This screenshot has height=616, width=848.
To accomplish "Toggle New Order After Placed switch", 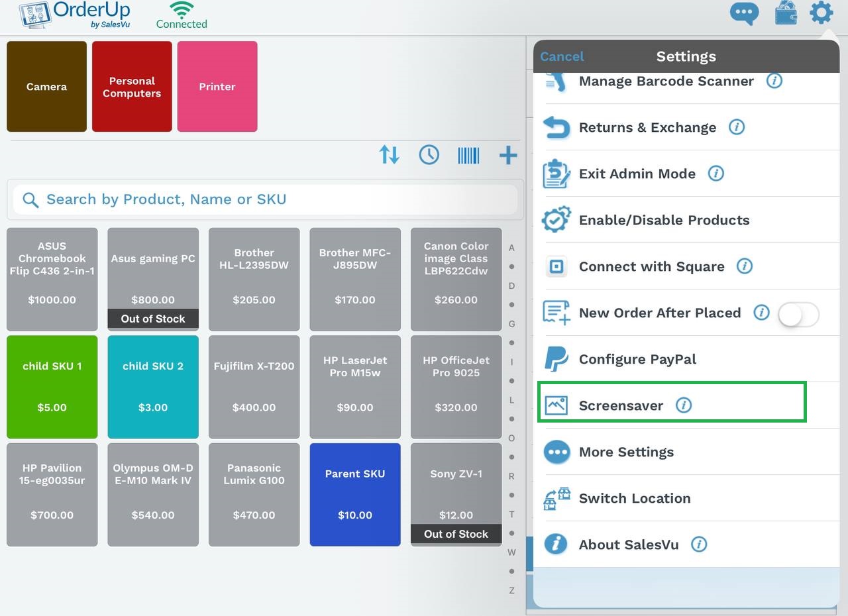I will click(798, 314).
